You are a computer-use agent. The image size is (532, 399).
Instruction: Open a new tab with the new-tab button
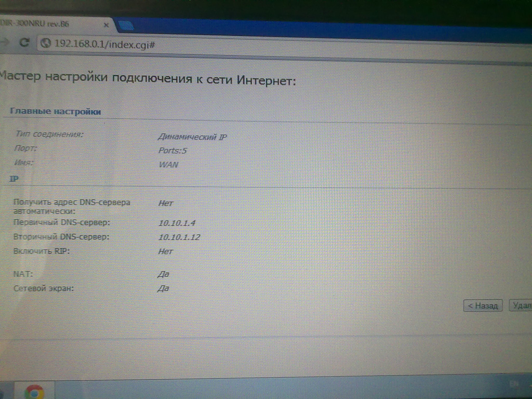pyautogui.click(x=127, y=26)
